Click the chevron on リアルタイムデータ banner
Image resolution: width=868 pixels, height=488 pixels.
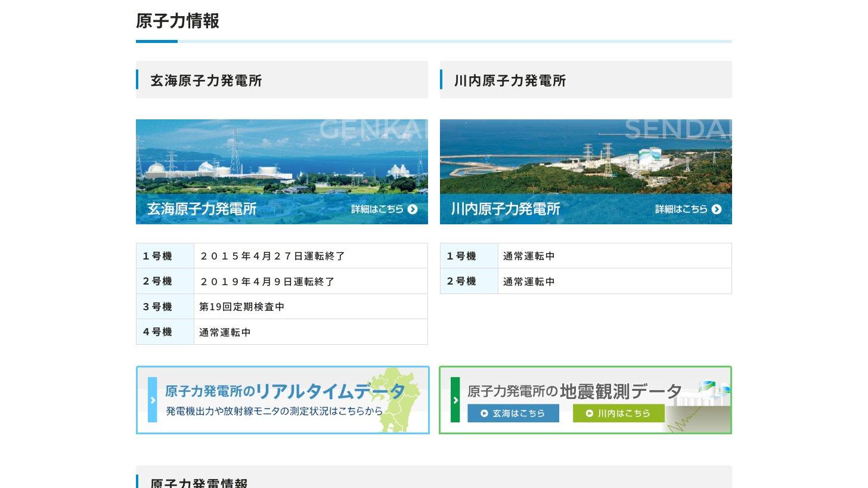pyautogui.click(x=153, y=400)
